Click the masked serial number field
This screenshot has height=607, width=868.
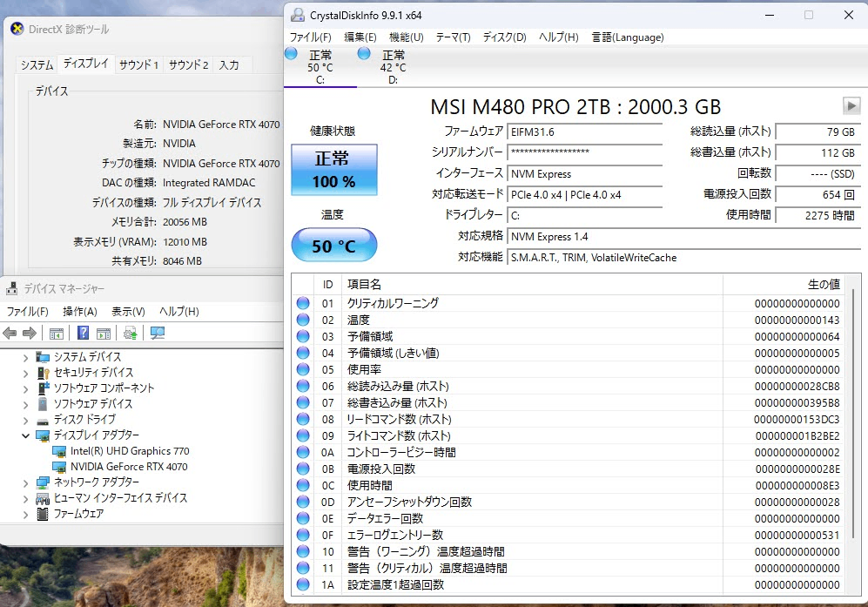(x=584, y=152)
